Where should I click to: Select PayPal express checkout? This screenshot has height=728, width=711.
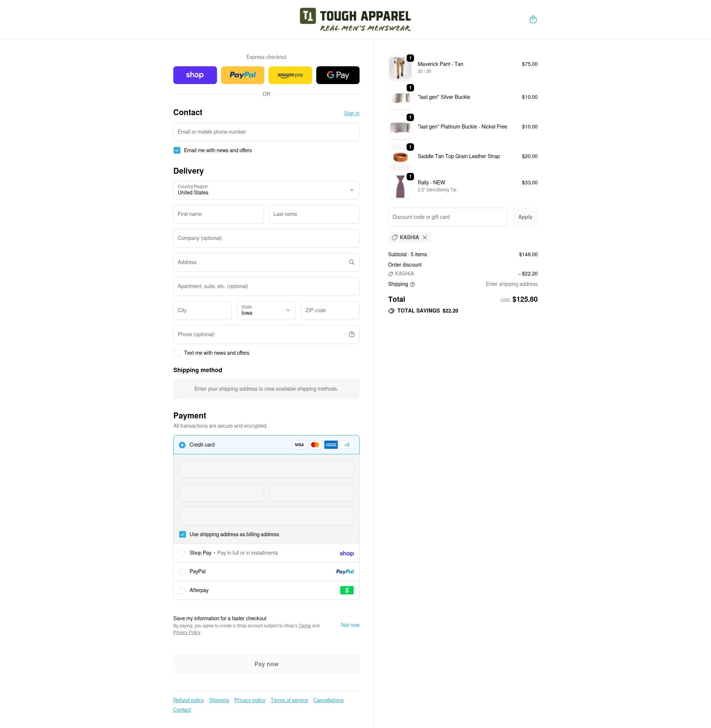coord(242,75)
